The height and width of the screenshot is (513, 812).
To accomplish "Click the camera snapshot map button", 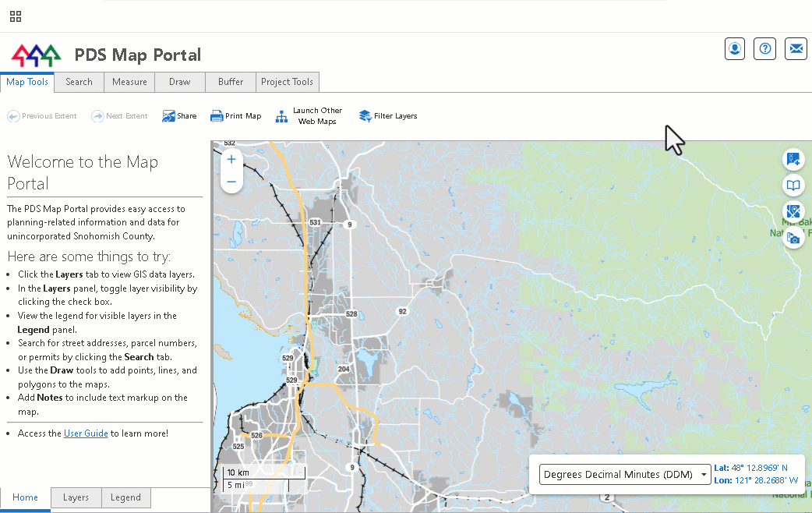I will pyautogui.click(x=793, y=238).
